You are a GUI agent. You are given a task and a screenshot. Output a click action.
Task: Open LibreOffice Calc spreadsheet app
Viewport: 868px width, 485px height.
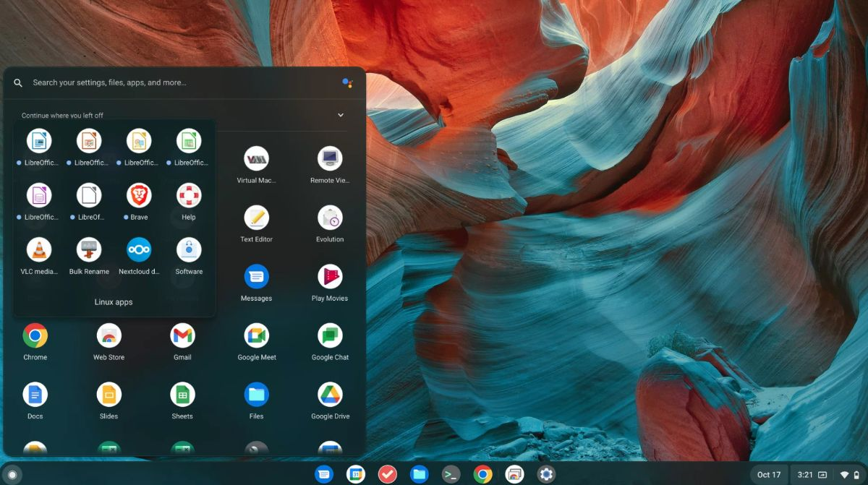click(189, 141)
